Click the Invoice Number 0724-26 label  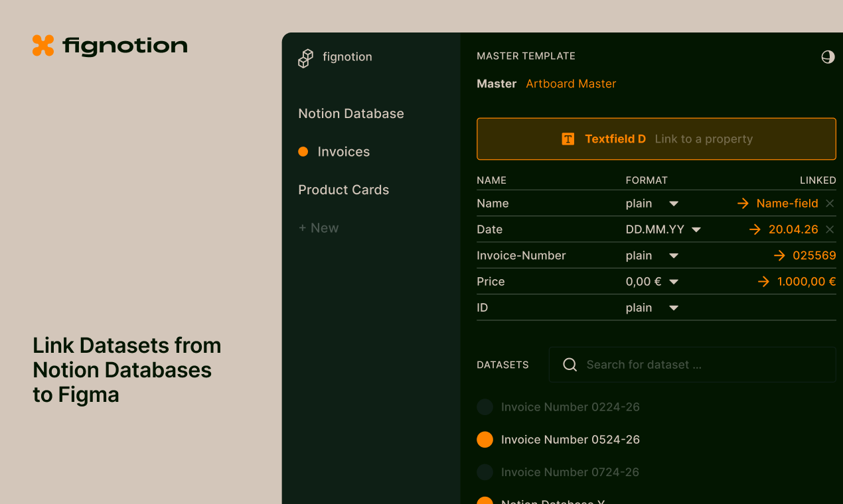click(570, 472)
